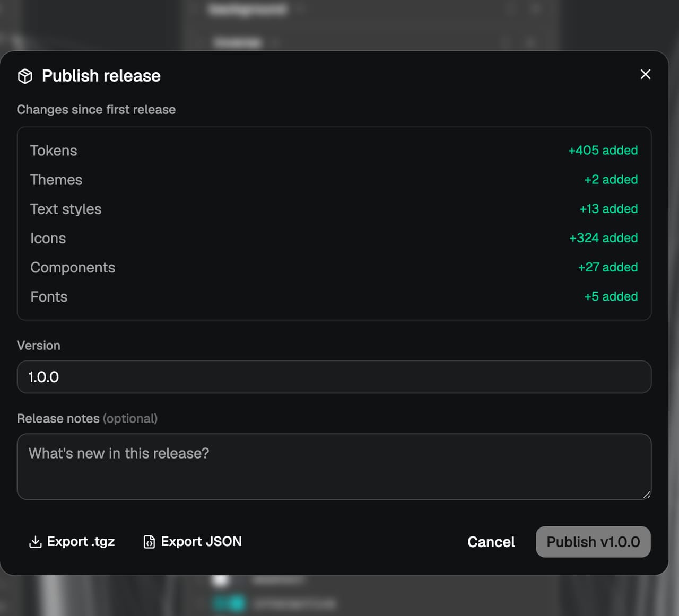The height and width of the screenshot is (616, 679).
Task: Click the +27 added count
Action: click(x=608, y=267)
